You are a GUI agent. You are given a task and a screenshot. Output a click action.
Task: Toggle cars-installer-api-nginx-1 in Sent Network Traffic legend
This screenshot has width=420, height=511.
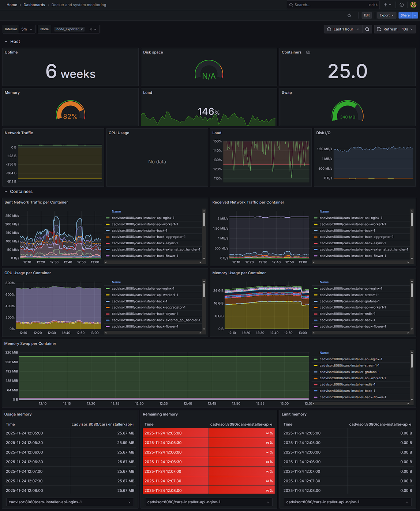(143, 218)
